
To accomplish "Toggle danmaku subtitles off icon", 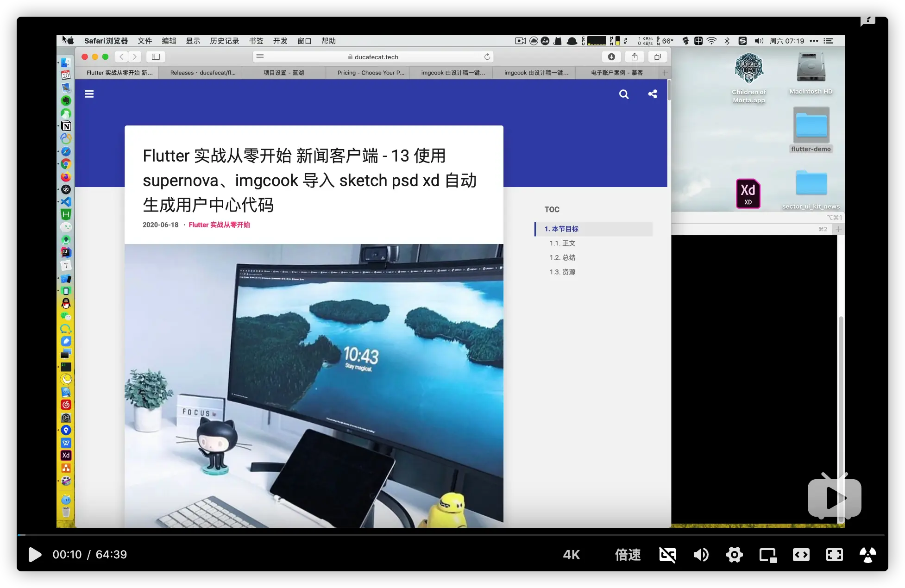I will (x=667, y=555).
